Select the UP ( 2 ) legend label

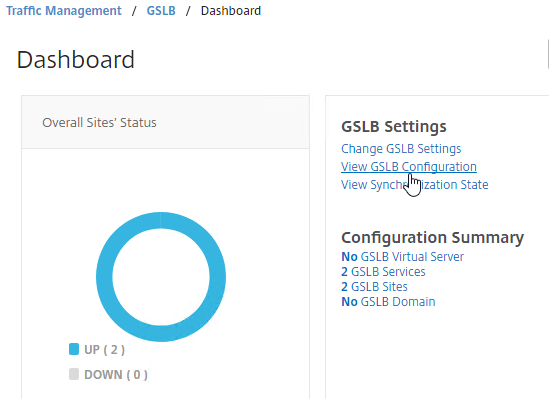[104, 350]
